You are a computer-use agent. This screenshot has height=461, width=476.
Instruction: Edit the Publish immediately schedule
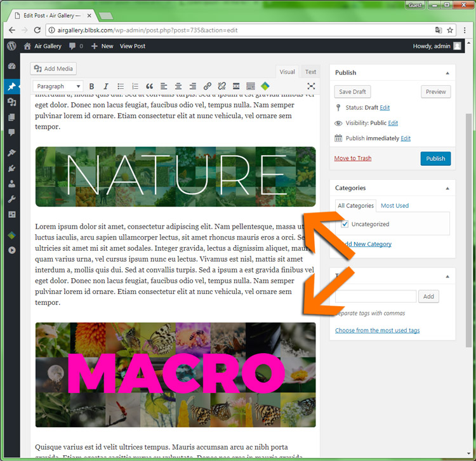pos(406,138)
